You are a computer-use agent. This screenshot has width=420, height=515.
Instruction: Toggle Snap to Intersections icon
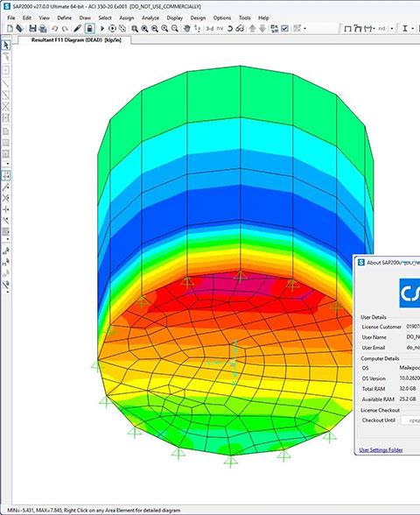pyautogui.click(x=6, y=198)
